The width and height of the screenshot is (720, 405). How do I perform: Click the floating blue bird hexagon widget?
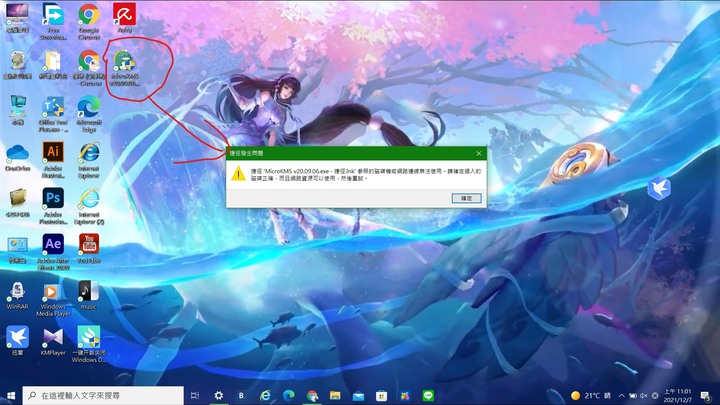click(x=659, y=188)
